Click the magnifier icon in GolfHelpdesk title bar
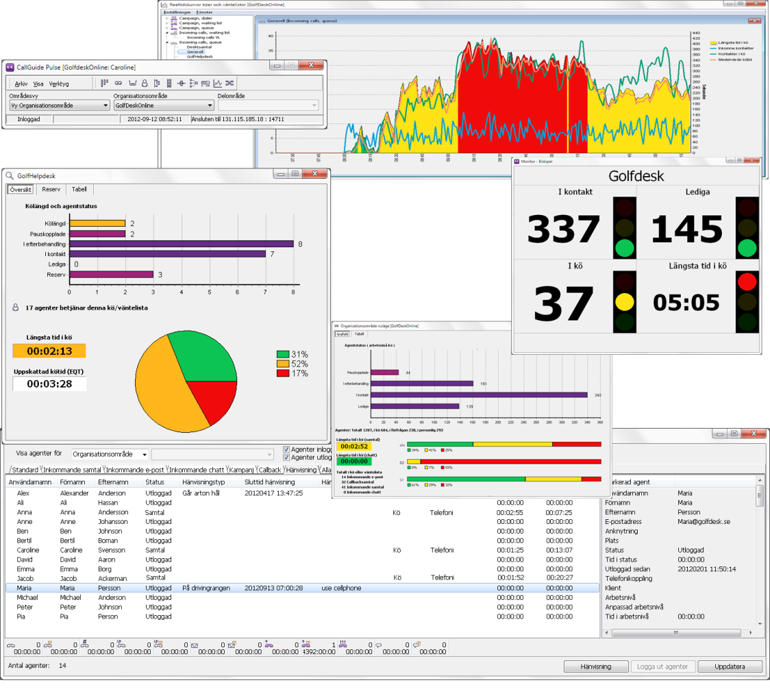 coord(10,175)
